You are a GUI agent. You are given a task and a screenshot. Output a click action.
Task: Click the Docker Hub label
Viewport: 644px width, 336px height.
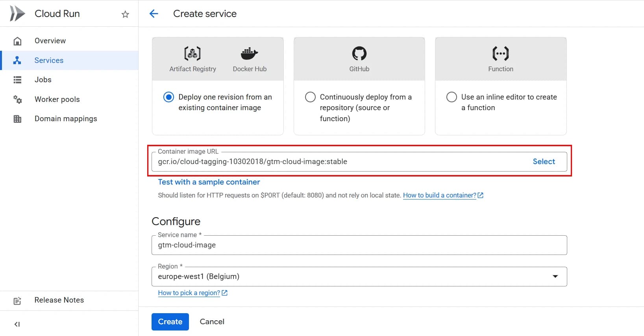coord(250,69)
